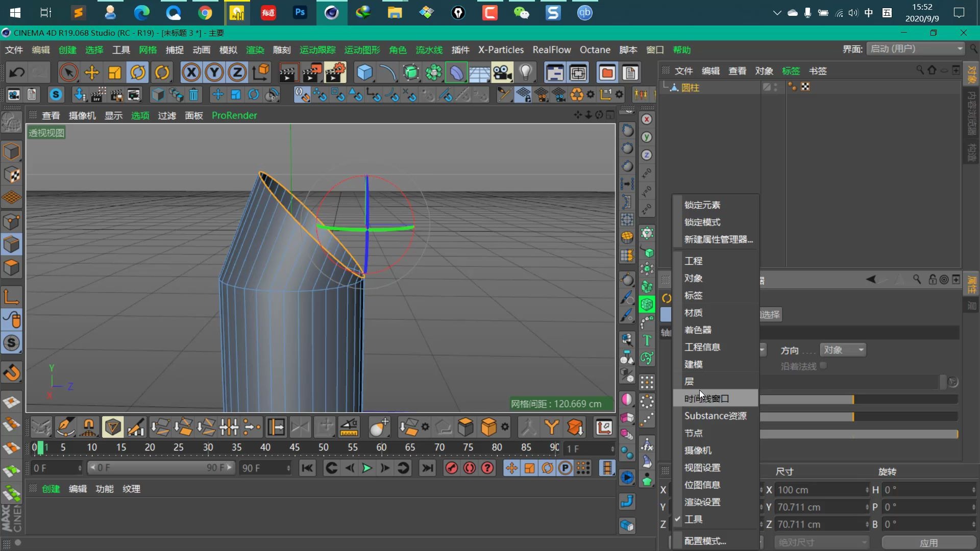Screen dimensions: 980x551
Task: Toggle play animation button
Action: [x=367, y=467]
